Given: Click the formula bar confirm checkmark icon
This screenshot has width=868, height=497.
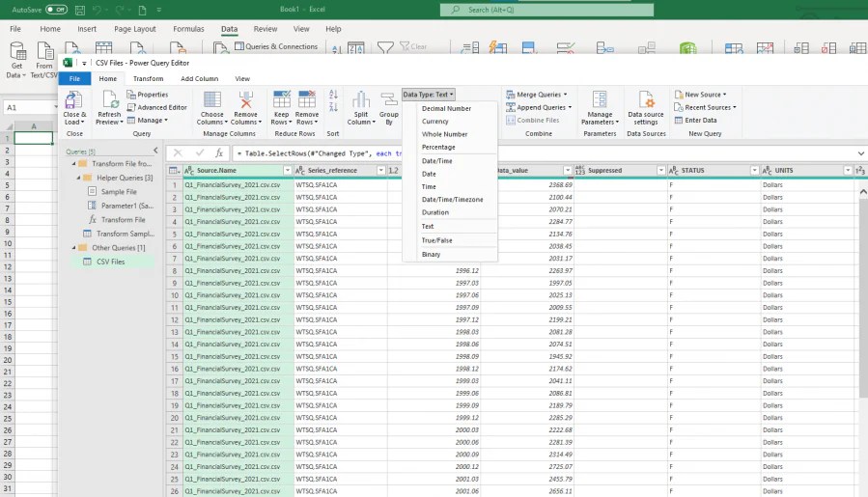Looking at the screenshot, I should click(x=199, y=152).
